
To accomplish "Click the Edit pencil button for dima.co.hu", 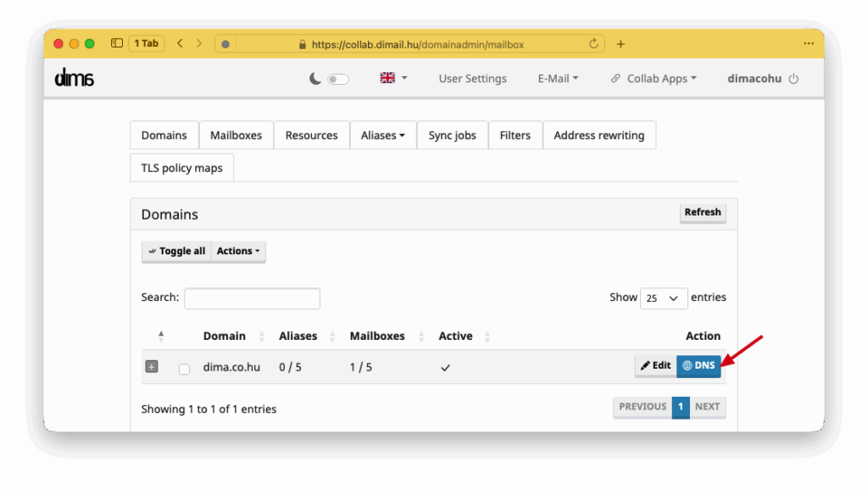I will [x=655, y=366].
